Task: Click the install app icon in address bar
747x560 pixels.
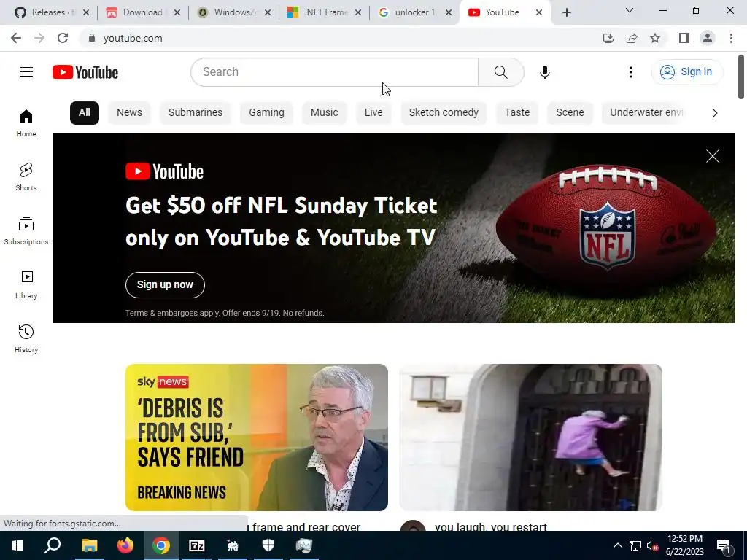Action: [x=608, y=38]
